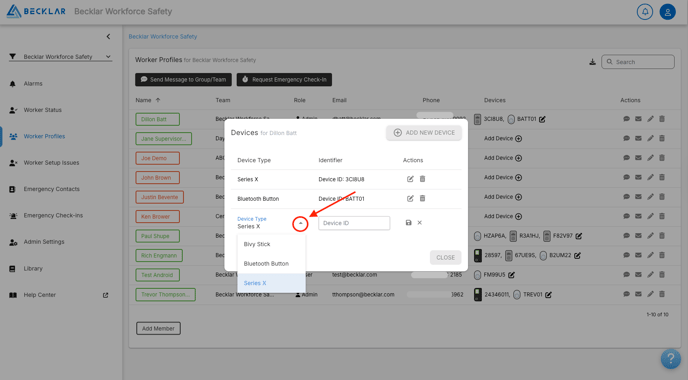Collapse the Device Type dropdown arrow
The image size is (688, 380).
pos(300,224)
